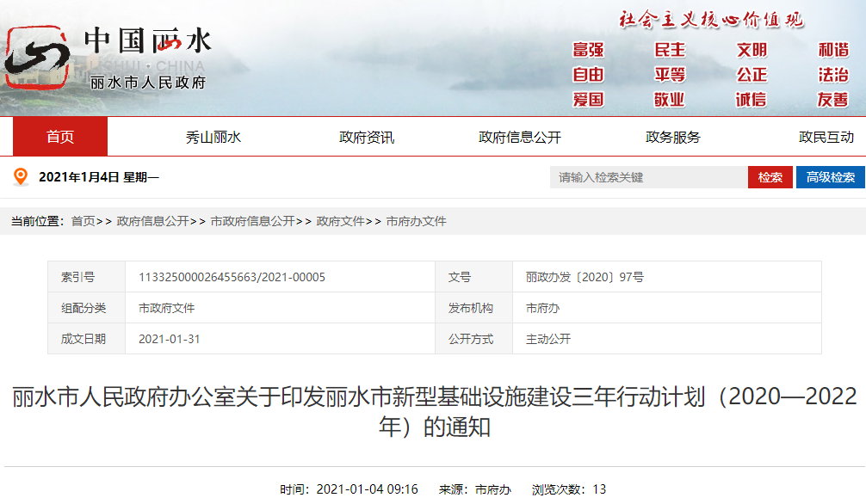Open the 政务服务 navigation item
866x504 pixels.
pyautogui.click(x=673, y=137)
